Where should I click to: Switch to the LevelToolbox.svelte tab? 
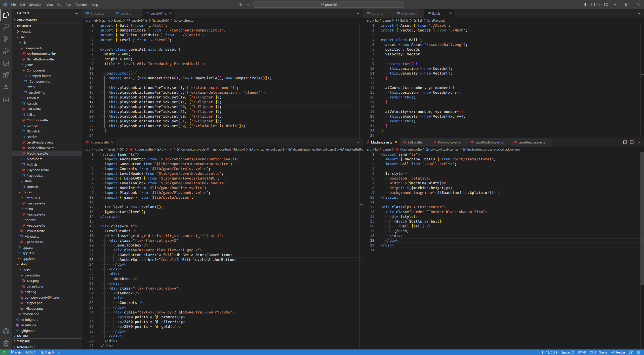point(489,142)
